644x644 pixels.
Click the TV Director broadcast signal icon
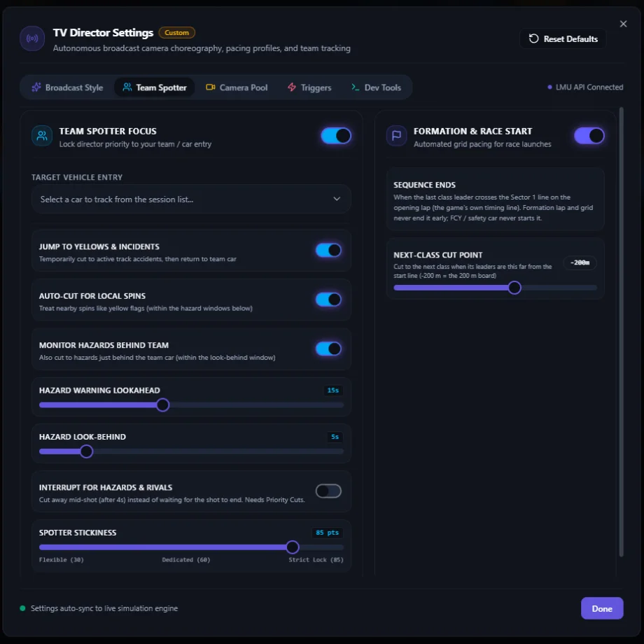point(32,38)
